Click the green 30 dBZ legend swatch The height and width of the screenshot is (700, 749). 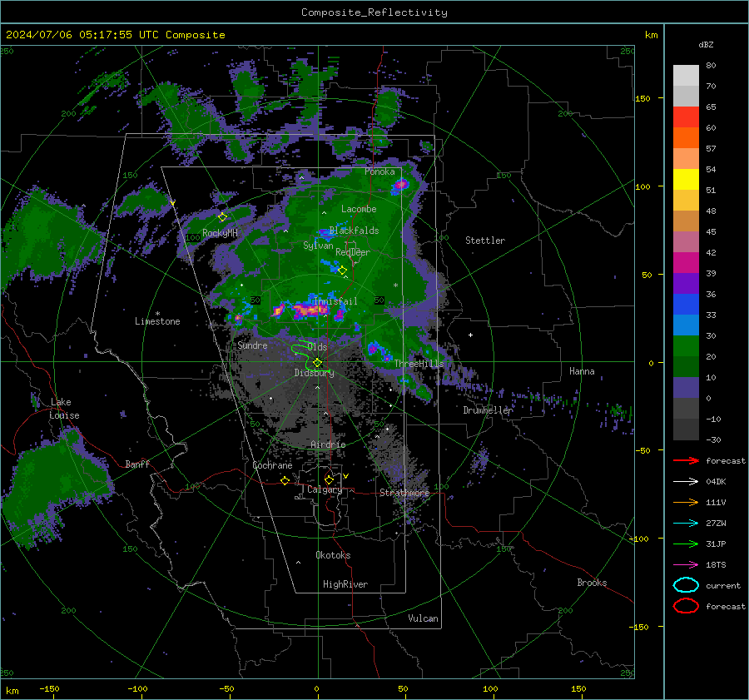pos(686,346)
